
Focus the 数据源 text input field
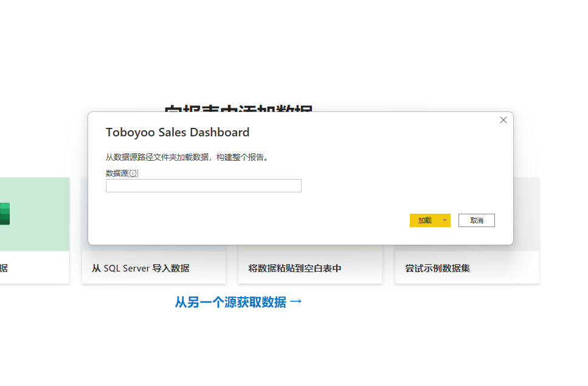point(203,186)
